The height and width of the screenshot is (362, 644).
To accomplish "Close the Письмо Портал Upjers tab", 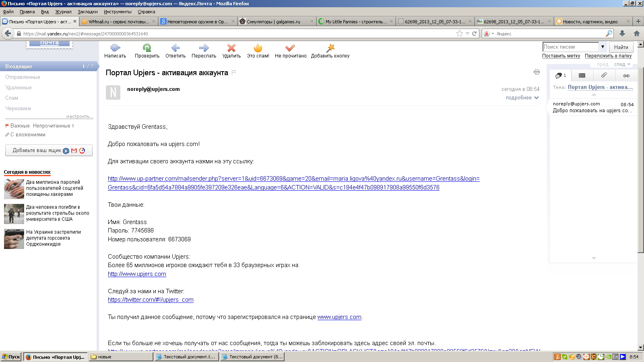I will [75, 21].
